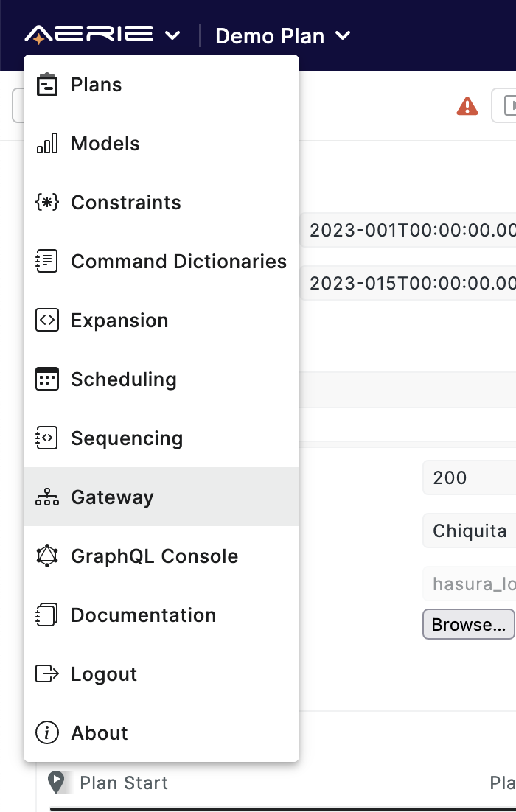Click the Logout menu entry
This screenshot has height=812, width=516.
coord(103,673)
